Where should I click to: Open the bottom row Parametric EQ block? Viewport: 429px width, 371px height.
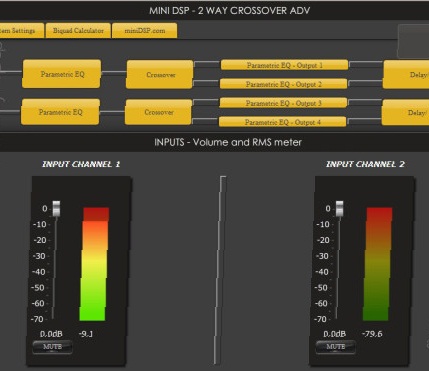pyautogui.click(x=60, y=112)
